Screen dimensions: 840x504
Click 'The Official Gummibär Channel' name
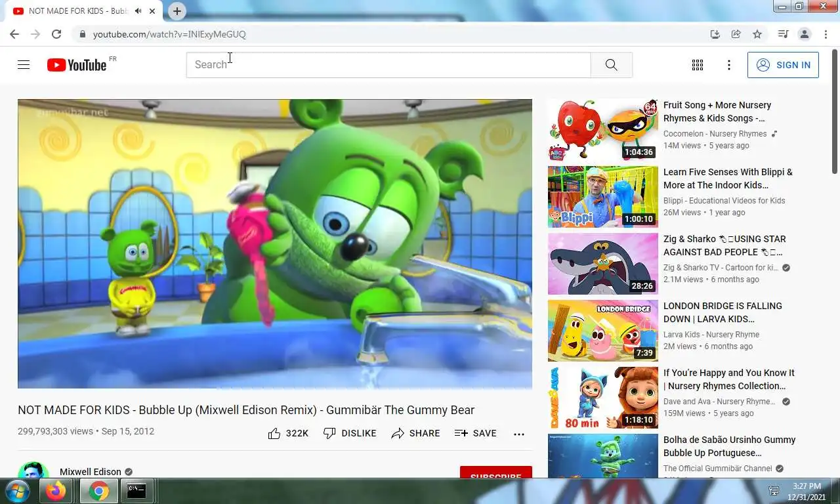tap(718, 469)
